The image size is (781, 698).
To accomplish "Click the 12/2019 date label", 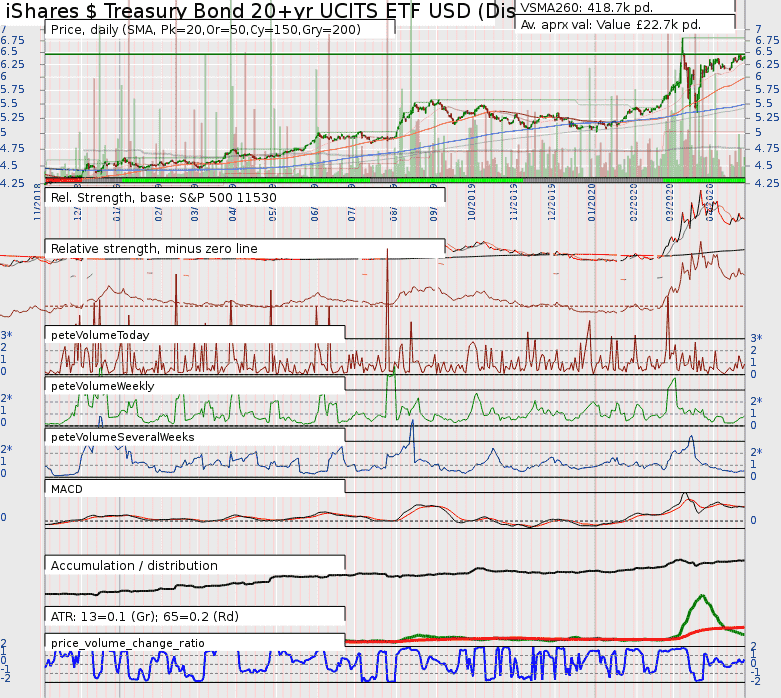I will click(551, 202).
